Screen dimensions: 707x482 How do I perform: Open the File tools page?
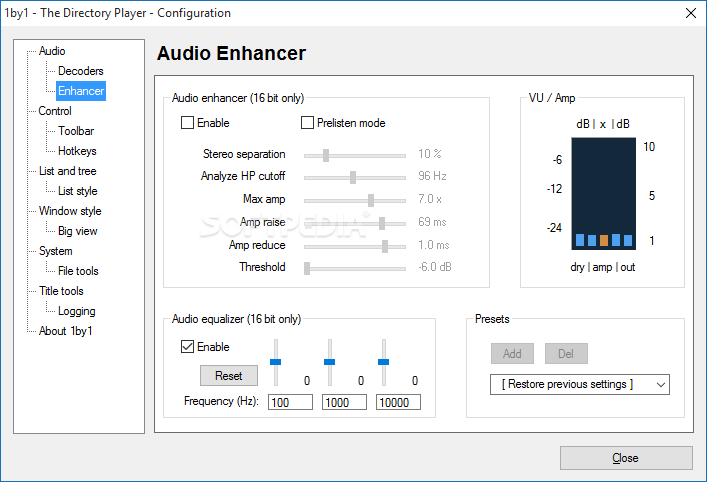tap(78, 271)
